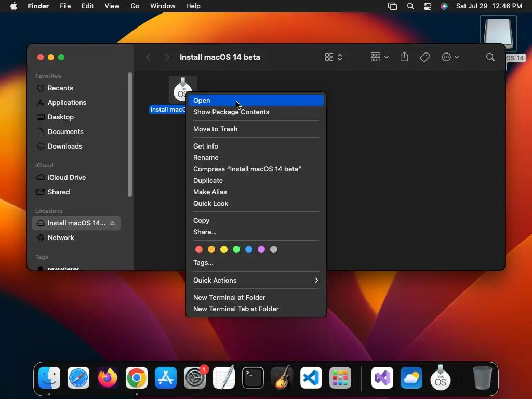Viewport: 532px width, 399px height.
Task: Choose Move to Trash
Action: click(256, 129)
